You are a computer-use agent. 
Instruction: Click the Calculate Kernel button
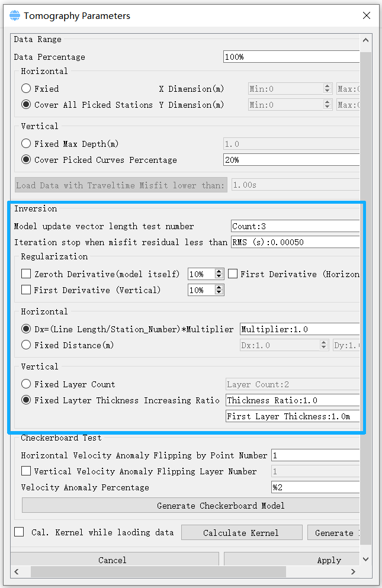pos(241,533)
